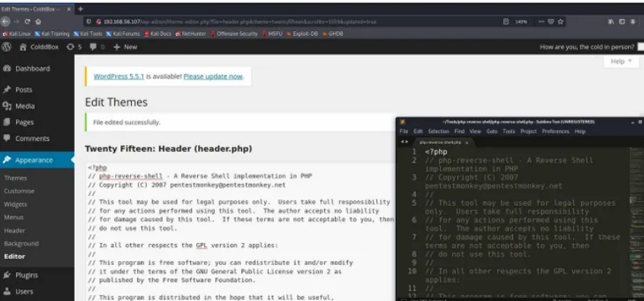This screenshot has width=644, height=301.
Task: Click the shield tracking protection icon
Action: coord(89,22)
